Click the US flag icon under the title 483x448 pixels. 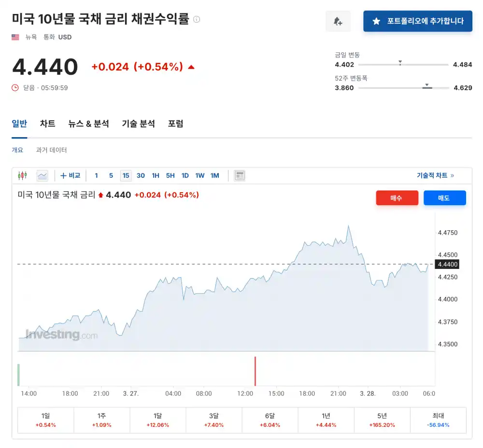15,37
